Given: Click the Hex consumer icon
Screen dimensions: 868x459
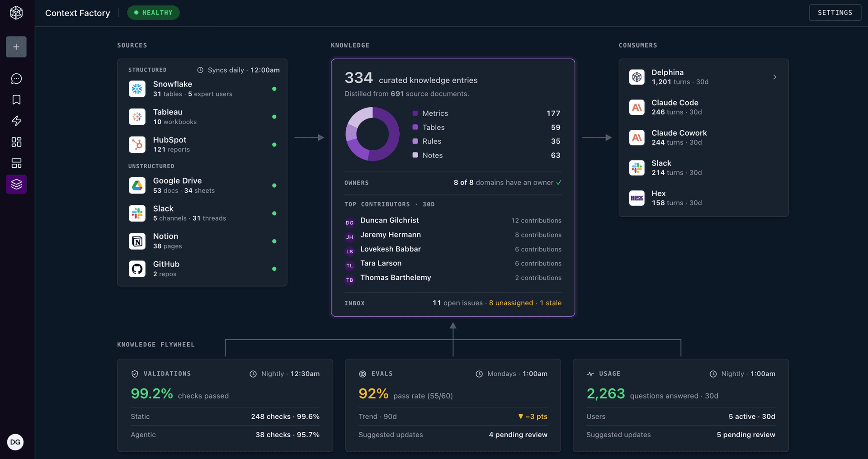Looking at the screenshot, I should point(637,198).
